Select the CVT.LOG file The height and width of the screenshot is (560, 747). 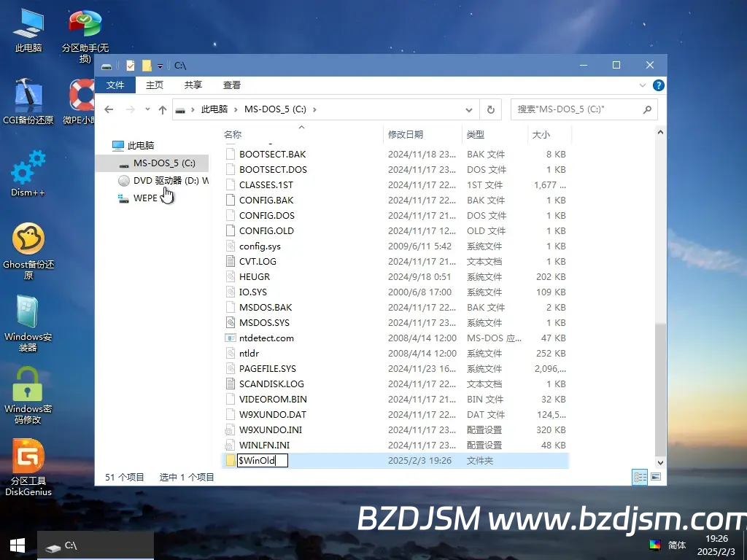(x=258, y=262)
